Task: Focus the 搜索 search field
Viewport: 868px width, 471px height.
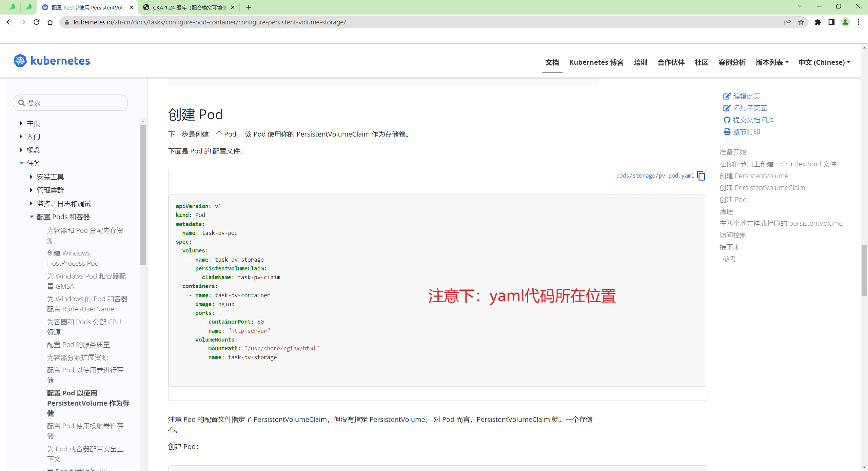Action: 70,103
